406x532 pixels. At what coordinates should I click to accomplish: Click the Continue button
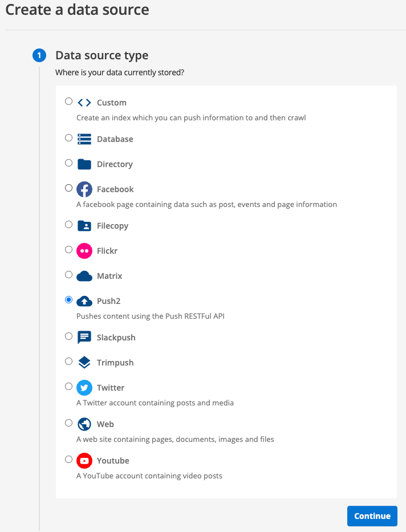point(372,515)
